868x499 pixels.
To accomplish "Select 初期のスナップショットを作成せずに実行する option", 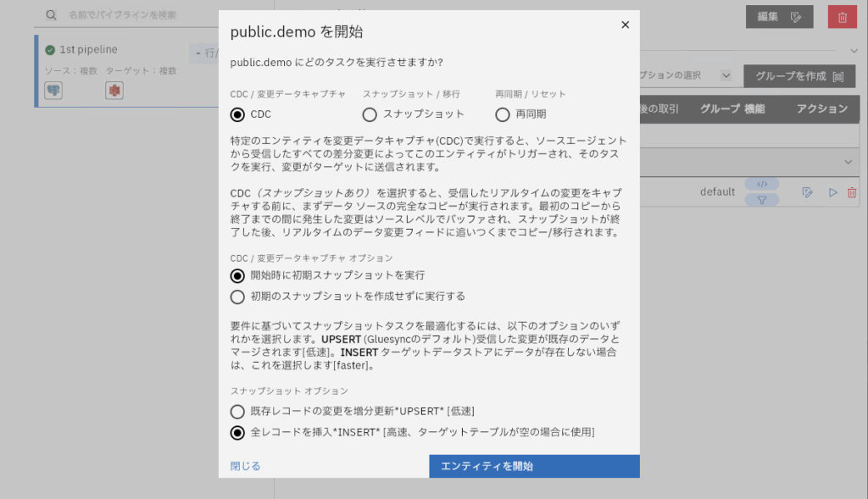I will pyautogui.click(x=237, y=297).
